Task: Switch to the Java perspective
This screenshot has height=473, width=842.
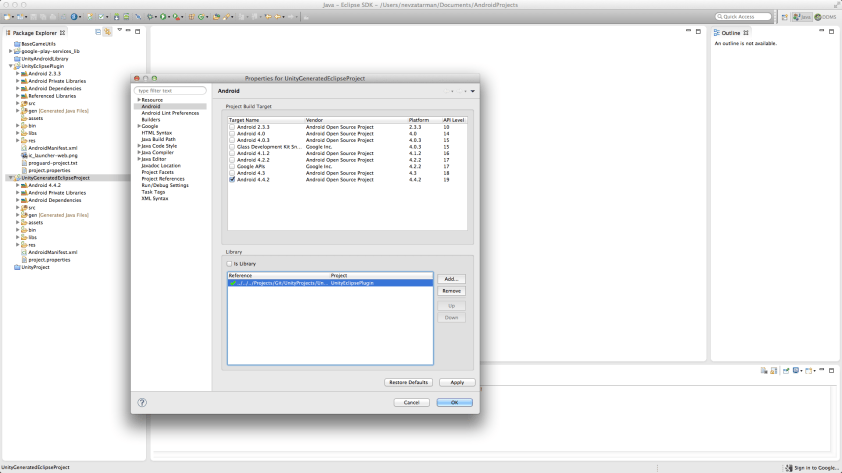Action: (x=802, y=17)
